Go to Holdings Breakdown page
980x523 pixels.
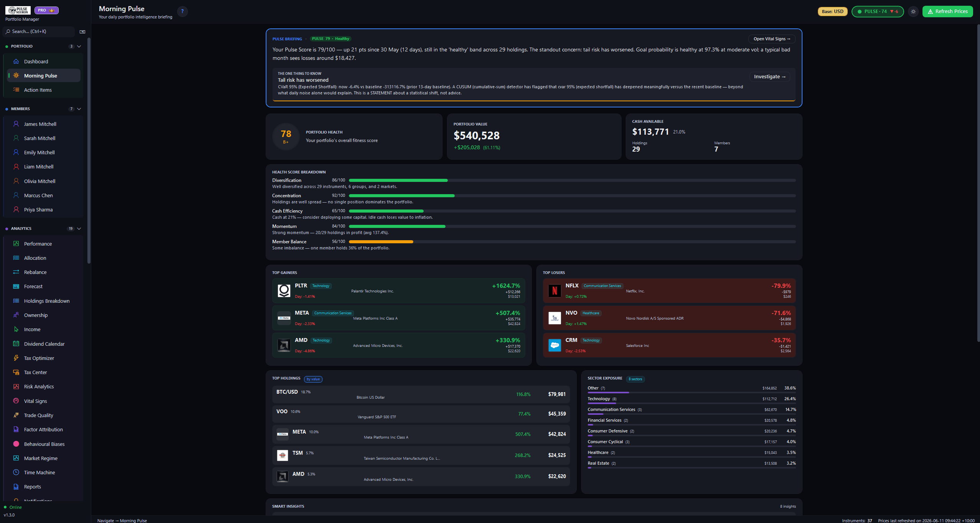(43, 301)
